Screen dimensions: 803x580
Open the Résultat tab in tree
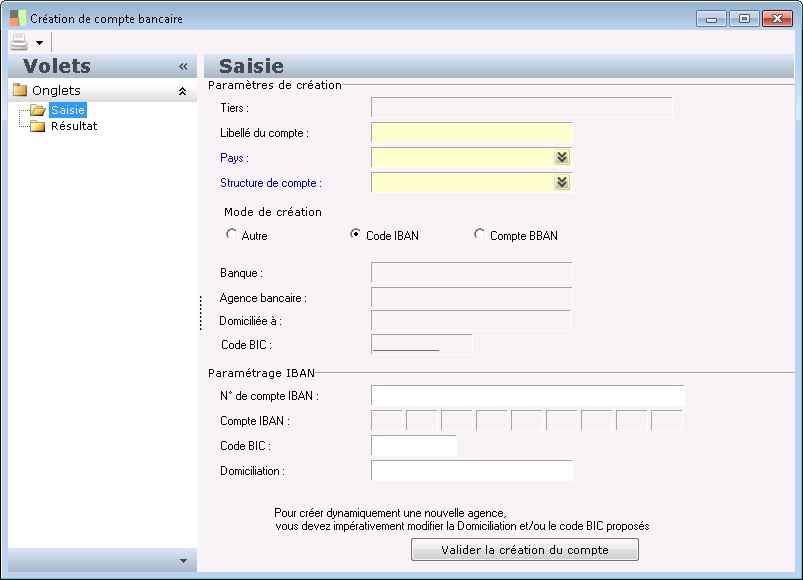click(x=74, y=126)
